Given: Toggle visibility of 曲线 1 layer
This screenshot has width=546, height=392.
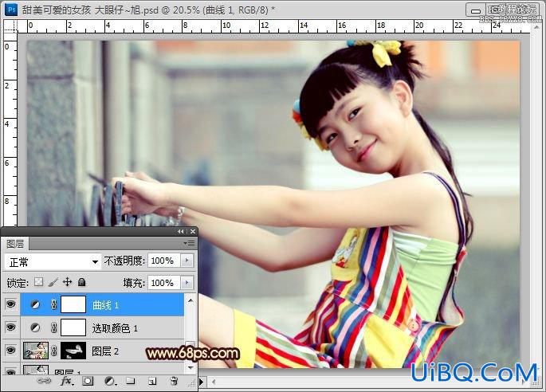Looking at the screenshot, I should click(x=11, y=304).
